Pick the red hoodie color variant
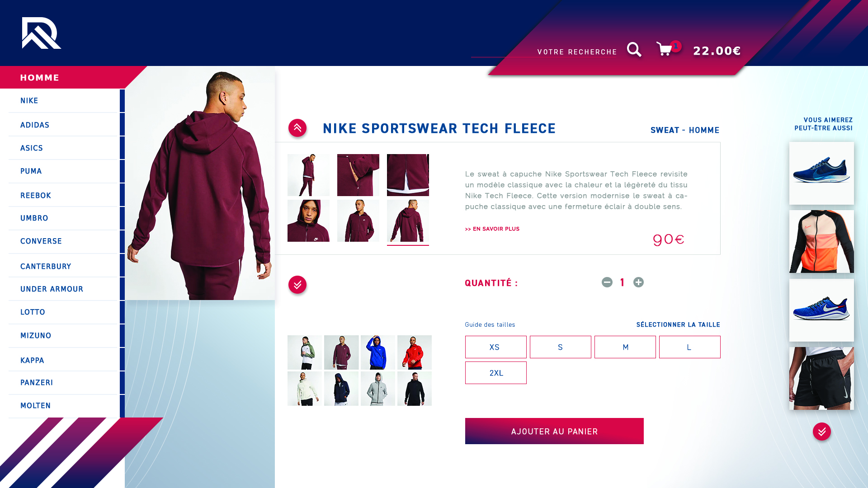Viewport: 868px width, 488px height. [x=415, y=352]
